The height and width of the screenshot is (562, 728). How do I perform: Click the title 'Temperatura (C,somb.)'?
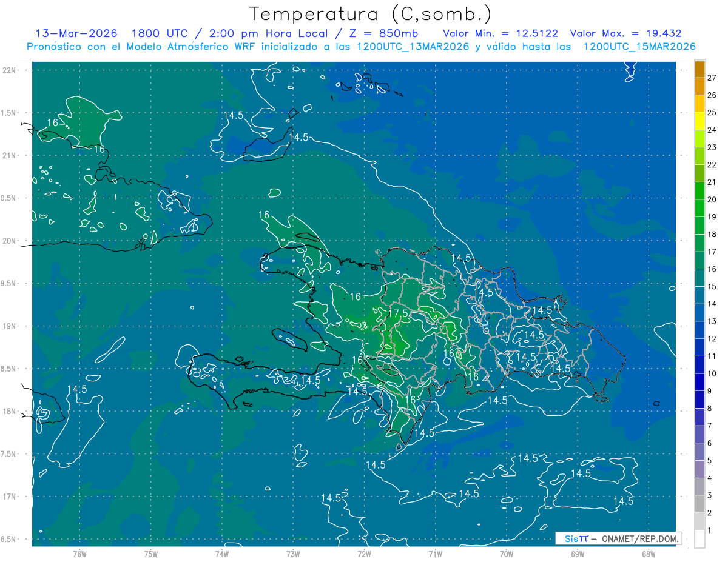[x=370, y=13]
